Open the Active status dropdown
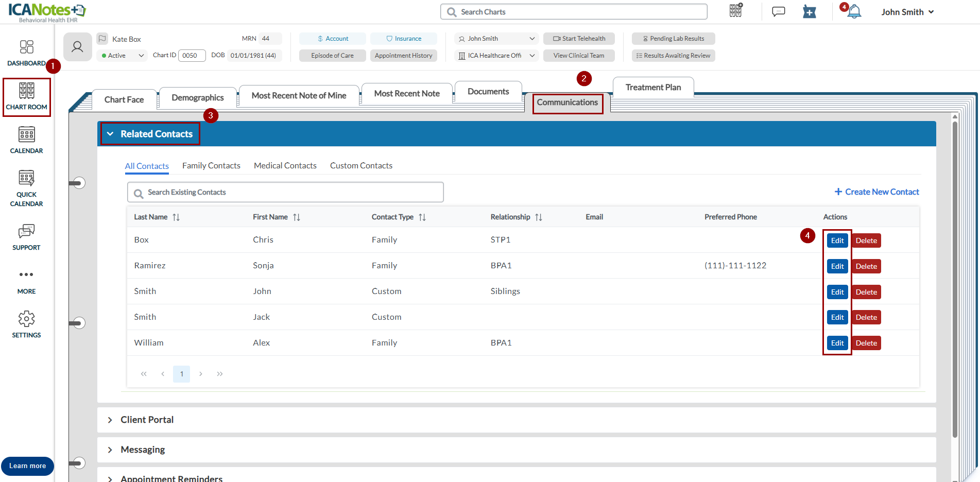This screenshot has height=482, width=980. coord(123,56)
